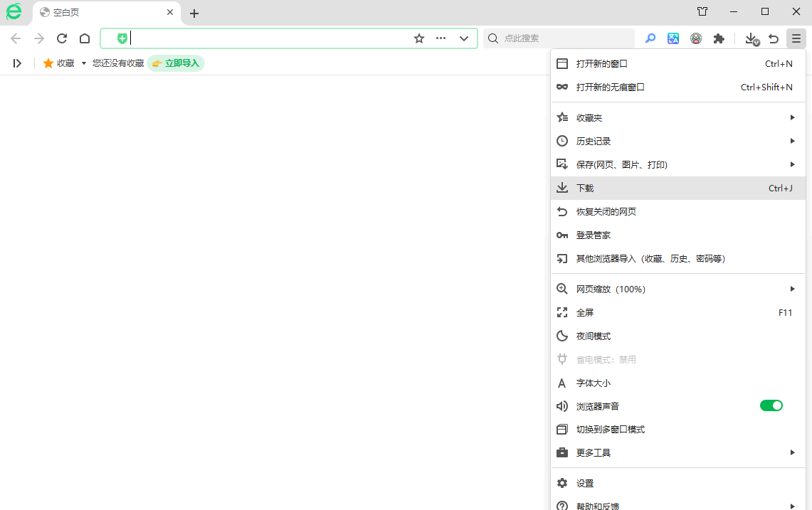The image size is (812, 510).
Task: Open a new tab with the plus icon
Action: 194,12
